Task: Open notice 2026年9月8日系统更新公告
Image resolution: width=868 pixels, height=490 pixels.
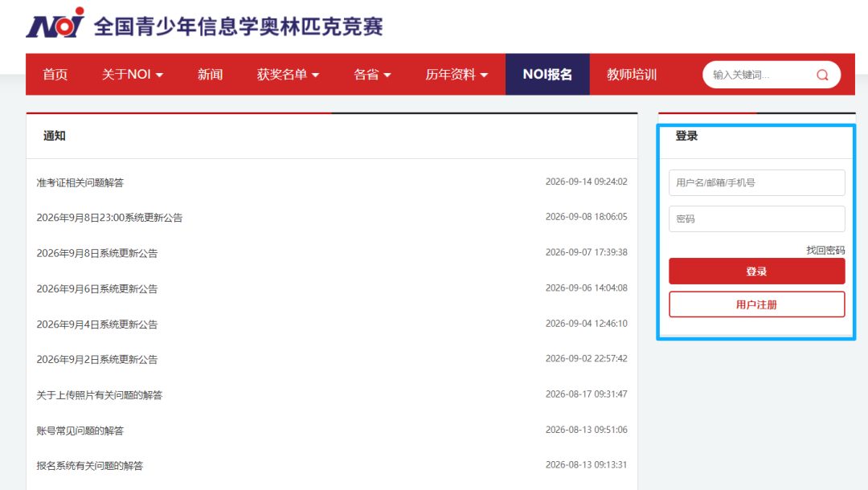Action: [97, 253]
